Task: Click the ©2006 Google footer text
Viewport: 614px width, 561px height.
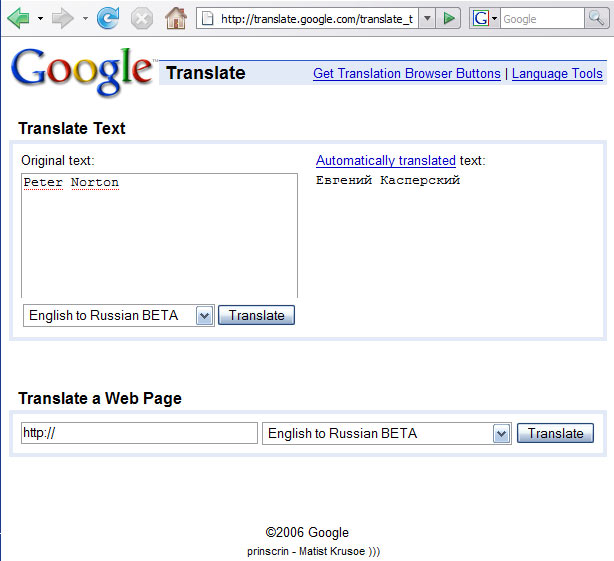Action: pyautogui.click(x=307, y=532)
